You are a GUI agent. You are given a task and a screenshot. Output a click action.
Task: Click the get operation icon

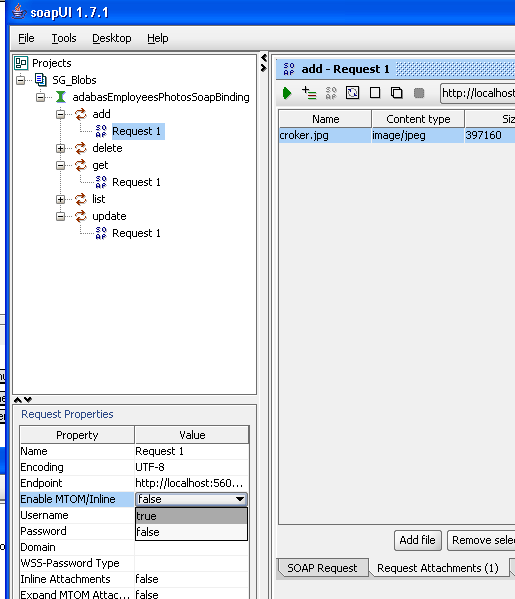coord(81,165)
